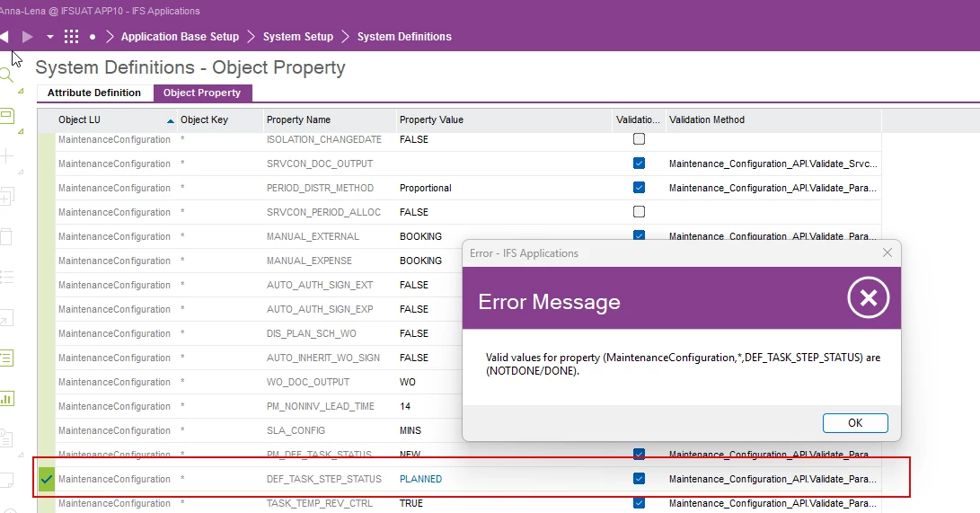This screenshot has height=513, width=980.
Task: Uncheck validation for PERIOD_DISTR_METHOD row
Action: tap(639, 188)
